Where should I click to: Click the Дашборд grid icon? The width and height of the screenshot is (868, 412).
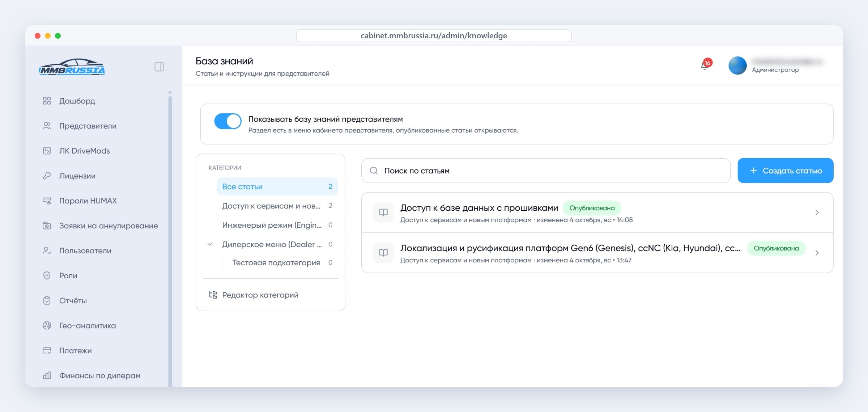[47, 101]
